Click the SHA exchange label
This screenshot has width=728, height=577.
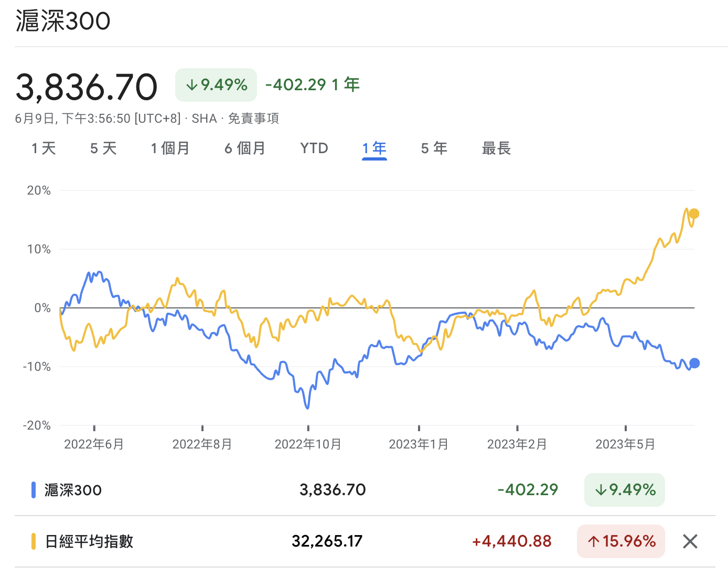pyautogui.click(x=205, y=119)
